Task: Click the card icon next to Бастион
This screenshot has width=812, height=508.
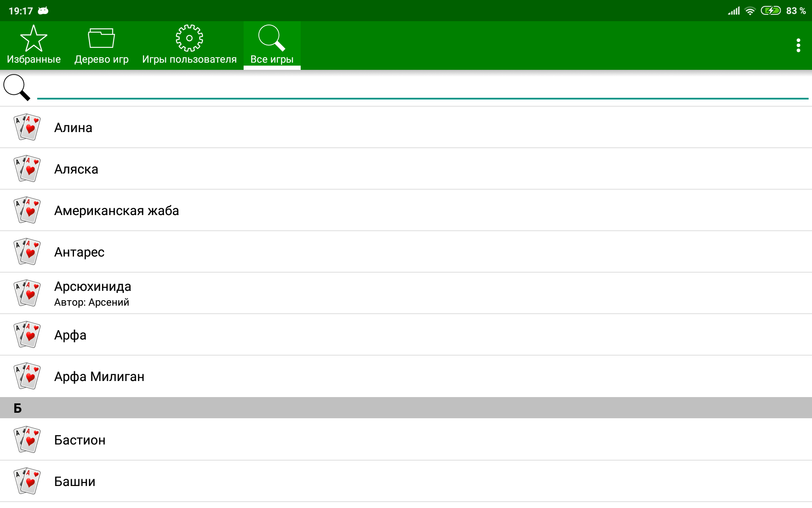Action: (x=27, y=439)
